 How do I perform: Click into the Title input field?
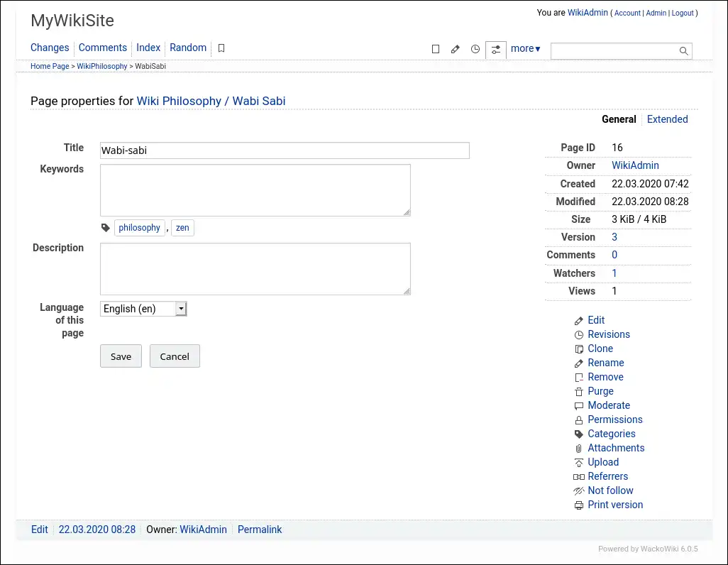click(285, 150)
